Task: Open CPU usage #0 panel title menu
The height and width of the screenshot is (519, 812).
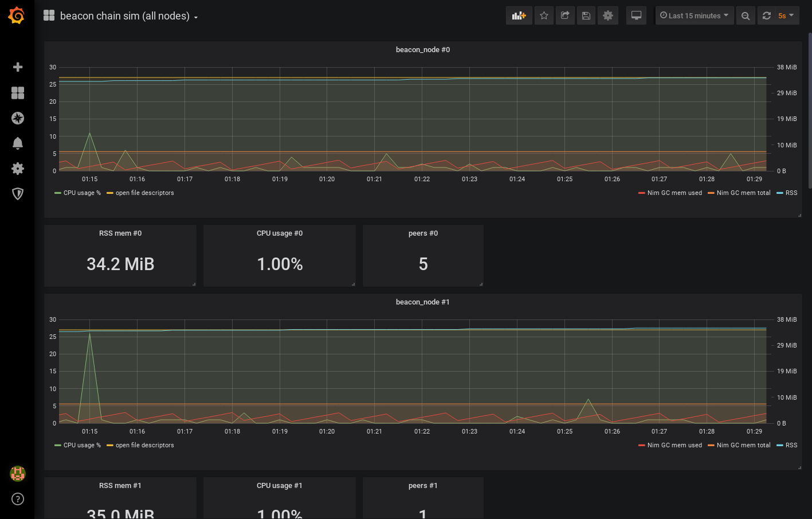Action: pyautogui.click(x=280, y=233)
